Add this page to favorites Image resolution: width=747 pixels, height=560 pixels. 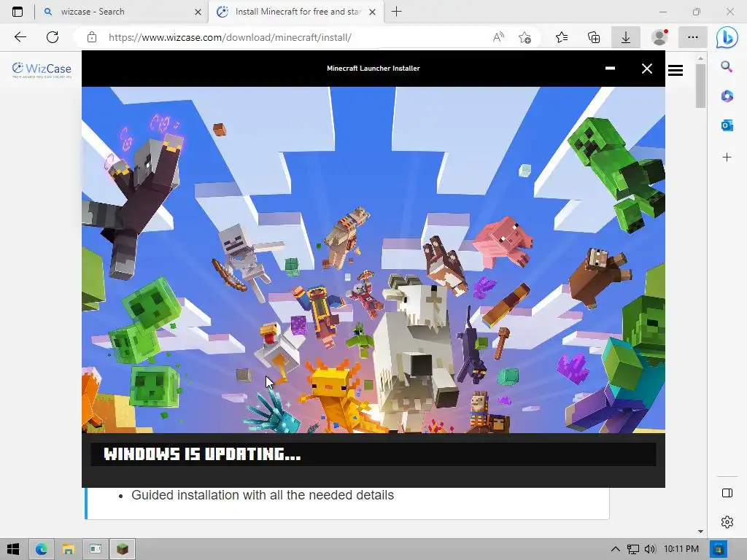[525, 37]
